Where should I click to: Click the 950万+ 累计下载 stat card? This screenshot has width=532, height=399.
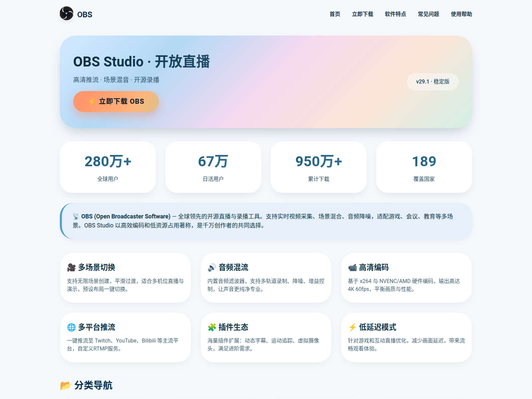click(x=319, y=167)
